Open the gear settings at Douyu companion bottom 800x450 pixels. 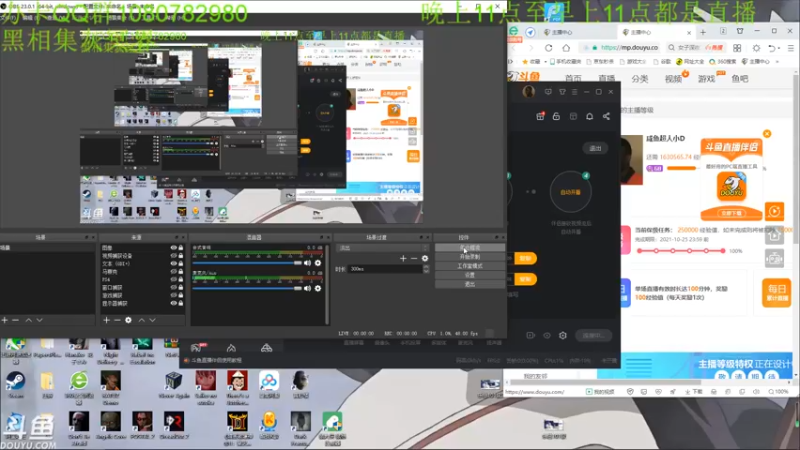563,335
